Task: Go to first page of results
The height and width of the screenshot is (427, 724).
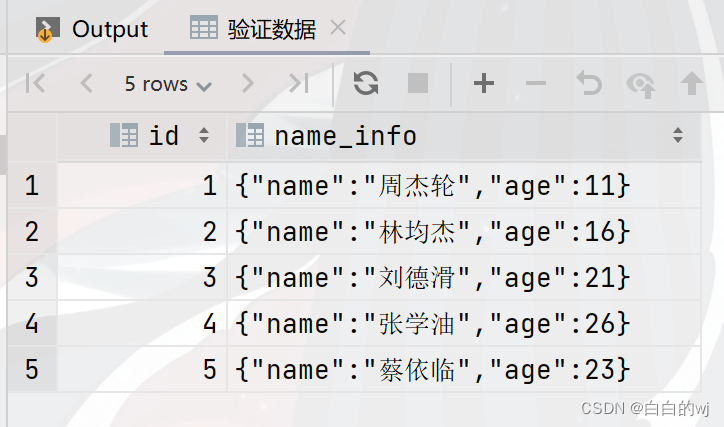Action: point(35,84)
